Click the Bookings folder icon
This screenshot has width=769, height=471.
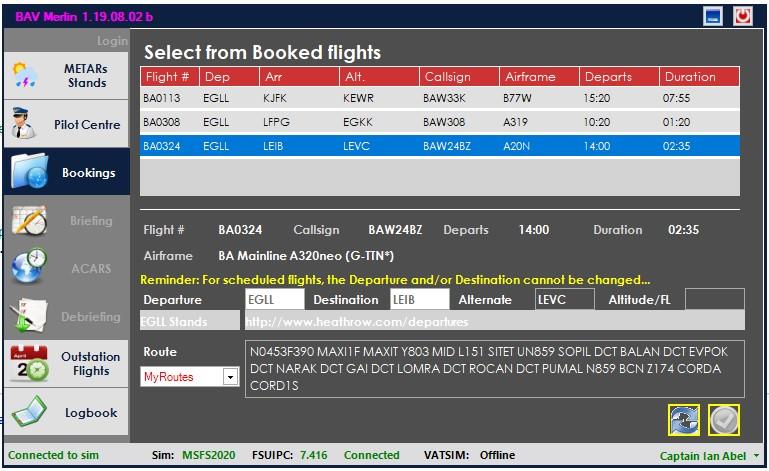pyautogui.click(x=30, y=172)
